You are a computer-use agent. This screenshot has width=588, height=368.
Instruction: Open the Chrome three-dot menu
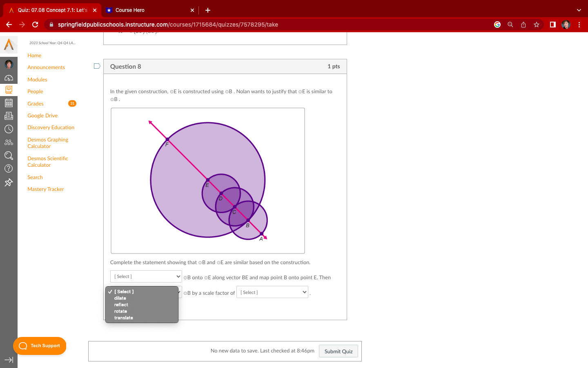(x=579, y=25)
